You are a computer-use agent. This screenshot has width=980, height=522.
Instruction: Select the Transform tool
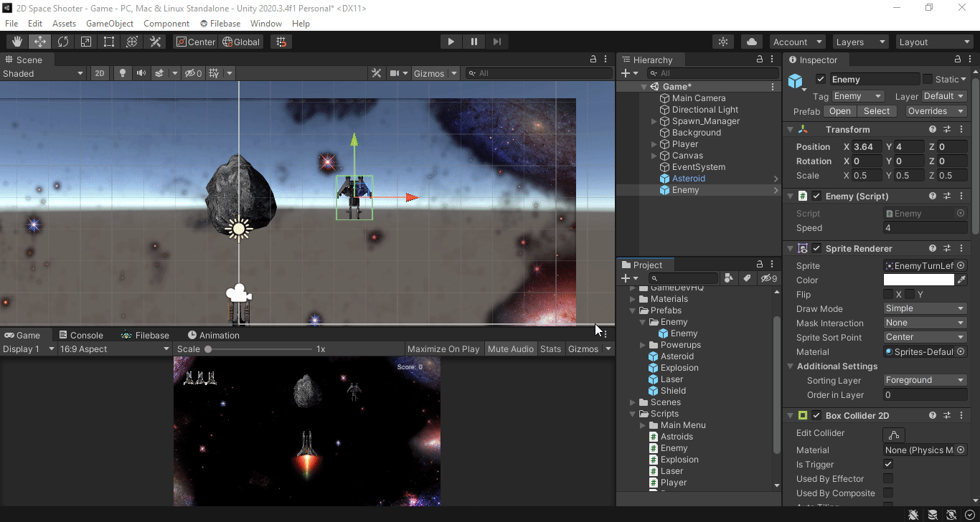pos(132,42)
